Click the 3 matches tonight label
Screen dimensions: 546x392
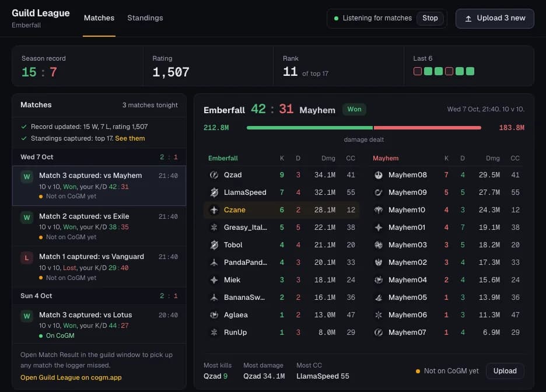[x=150, y=105]
